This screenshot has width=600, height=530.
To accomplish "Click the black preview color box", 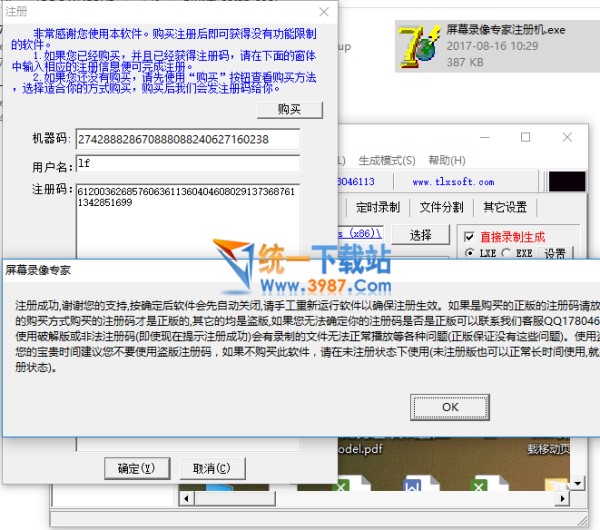I will tap(567, 181).
